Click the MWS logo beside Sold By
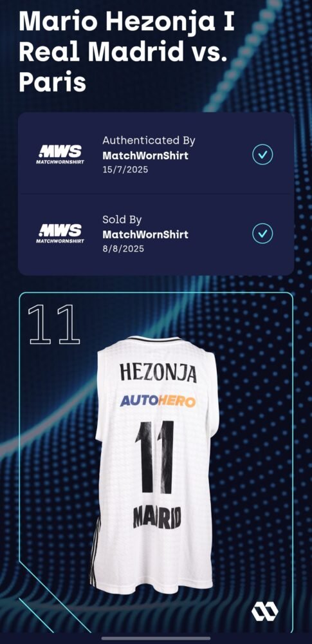312x644 pixels. [x=60, y=234]
